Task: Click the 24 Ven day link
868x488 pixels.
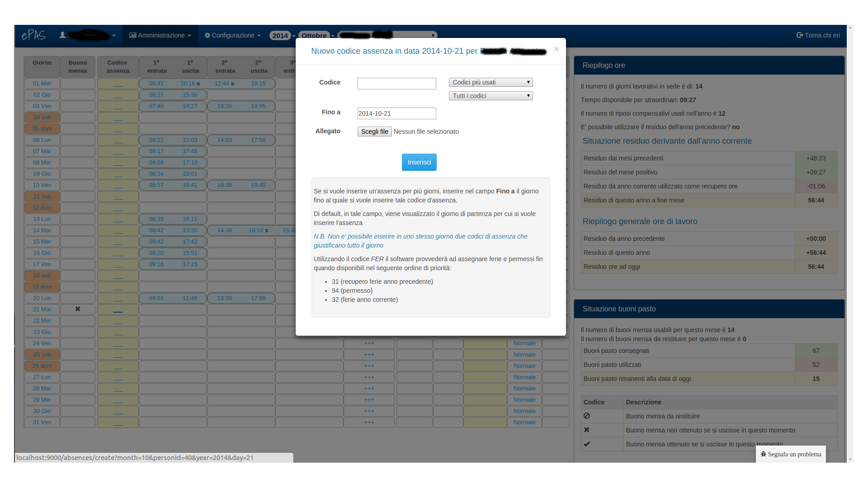Action: click(x=42, y=343)
